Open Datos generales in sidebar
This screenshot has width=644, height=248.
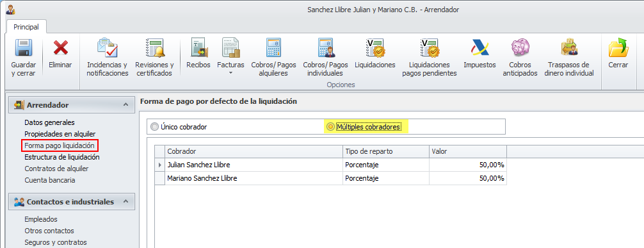pyautogui.click(x=49, y=122)
